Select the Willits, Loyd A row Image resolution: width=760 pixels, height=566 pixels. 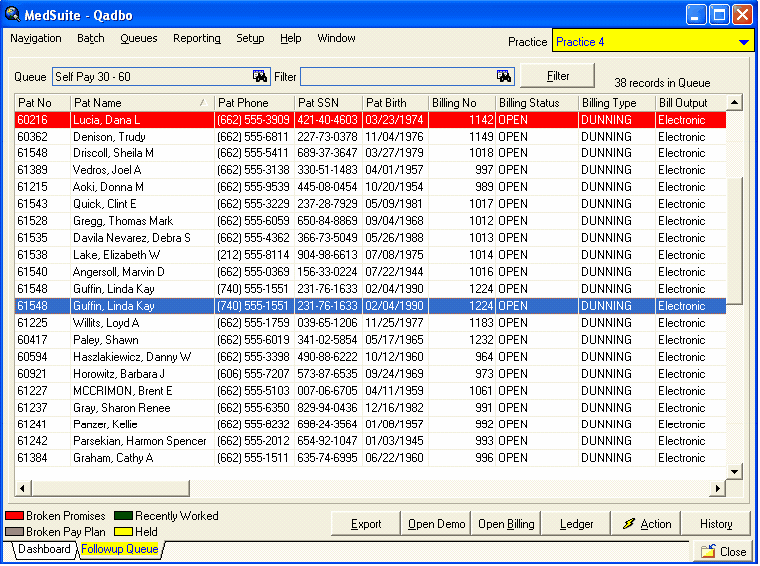(x=370, y=323)
